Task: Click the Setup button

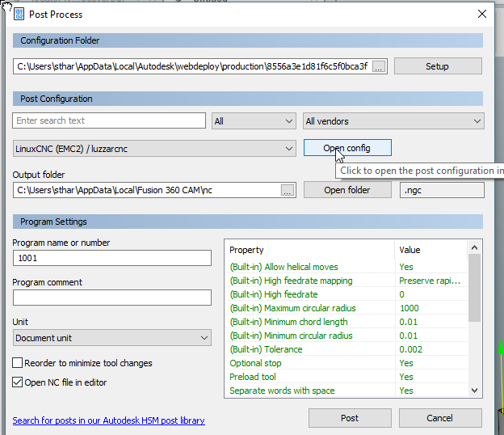Action: click(x=437, y=66)
